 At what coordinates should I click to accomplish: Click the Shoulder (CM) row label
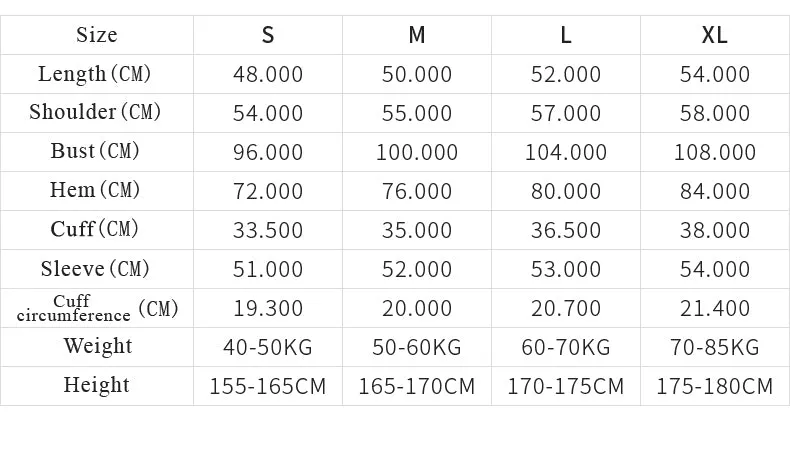[x=95, y=112]
